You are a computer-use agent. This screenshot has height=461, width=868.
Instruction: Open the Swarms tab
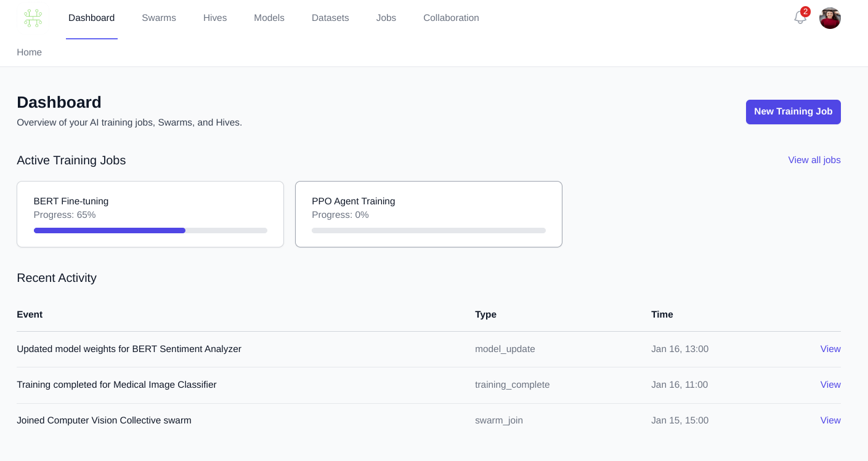tap(159, 18)
